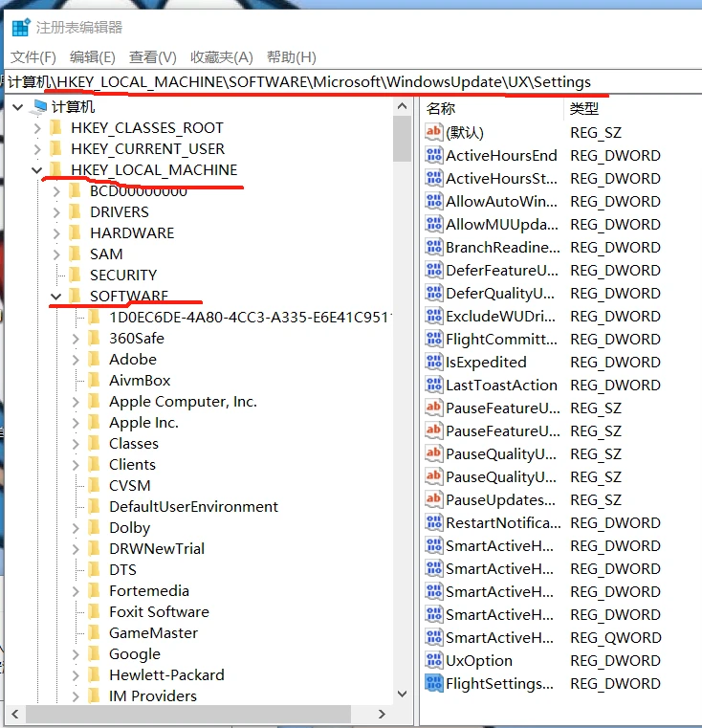The width and height of the screenshot is (702, 728).
Task: Select the SECURITY folder icon
Action: pyautogui.click(x=75, y=275)
